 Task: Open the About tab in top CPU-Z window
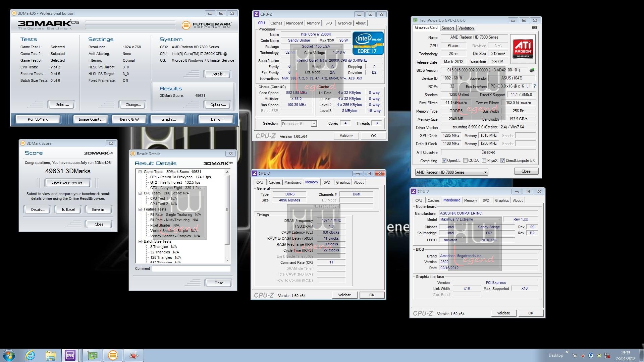[x=361, y=23]
